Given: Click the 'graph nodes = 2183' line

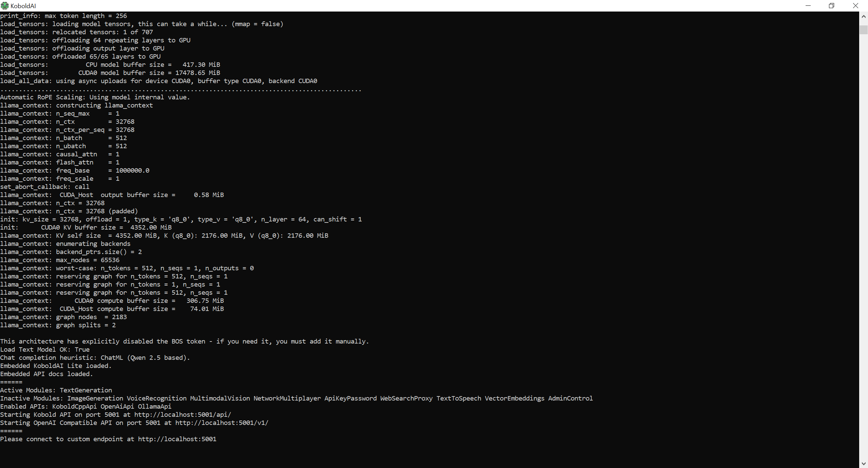Looking at the screenshot, I should (63, 317).
